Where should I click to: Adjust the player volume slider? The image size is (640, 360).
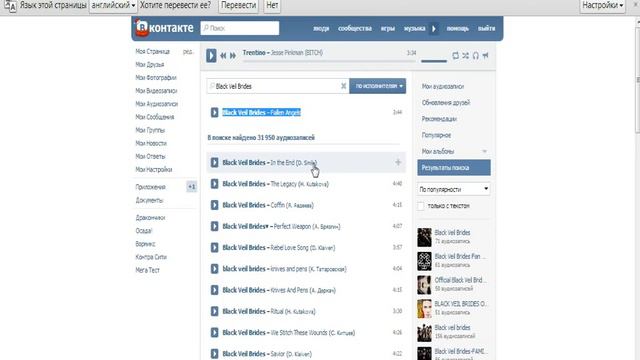click(x=434, y=61)
